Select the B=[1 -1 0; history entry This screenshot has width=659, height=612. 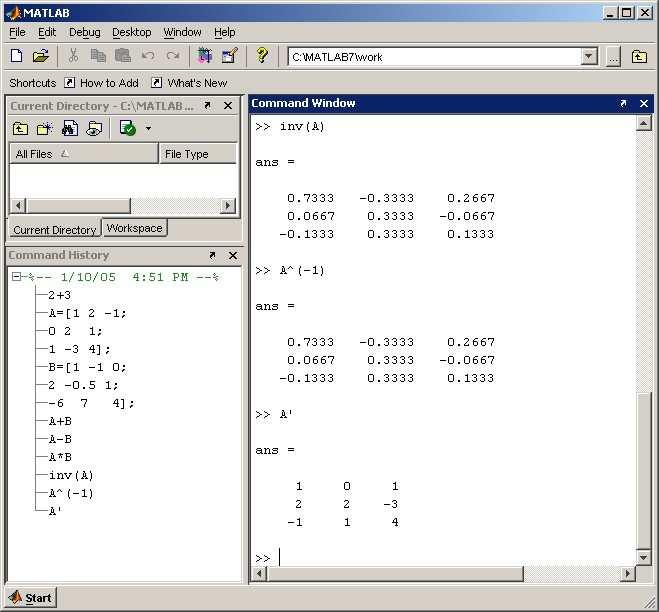(87, 367)
